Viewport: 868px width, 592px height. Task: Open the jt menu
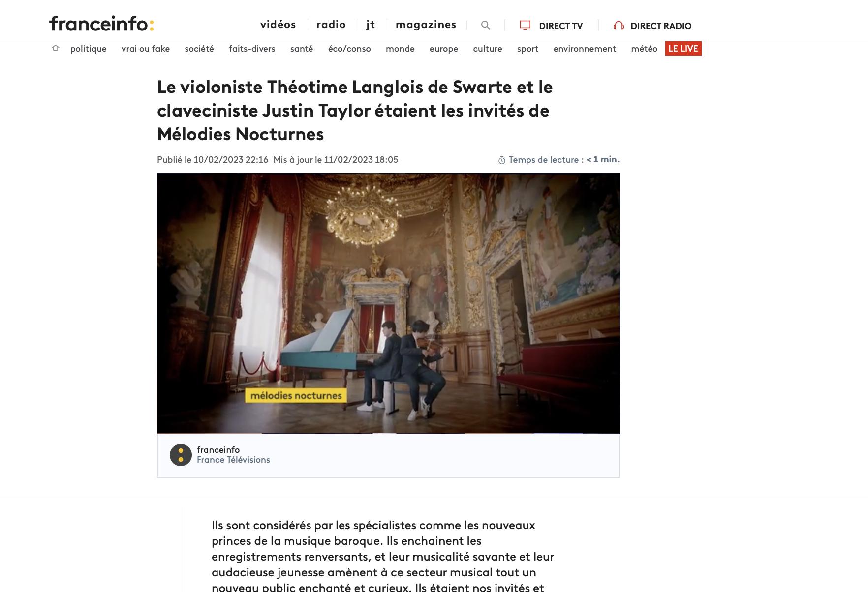(371, 25)
